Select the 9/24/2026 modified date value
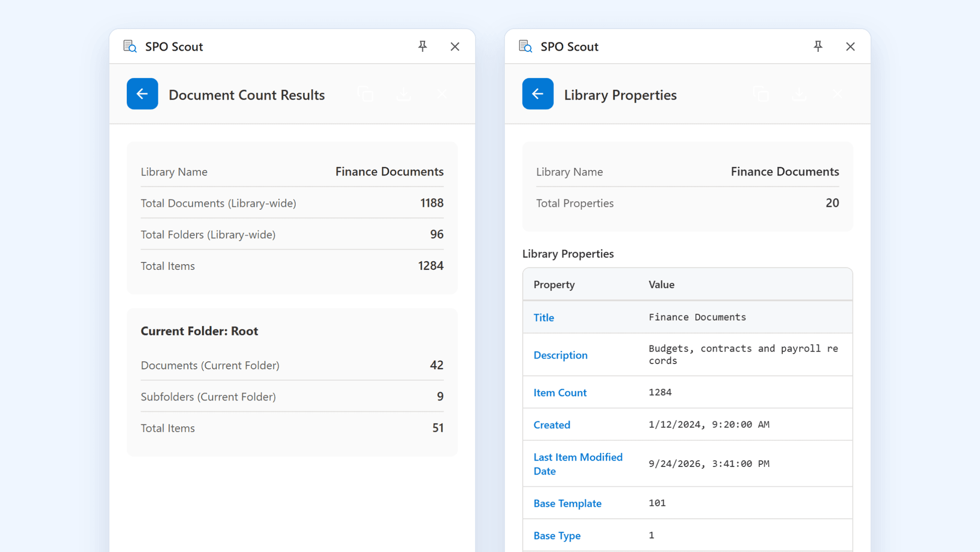 [x=709, y=464]
